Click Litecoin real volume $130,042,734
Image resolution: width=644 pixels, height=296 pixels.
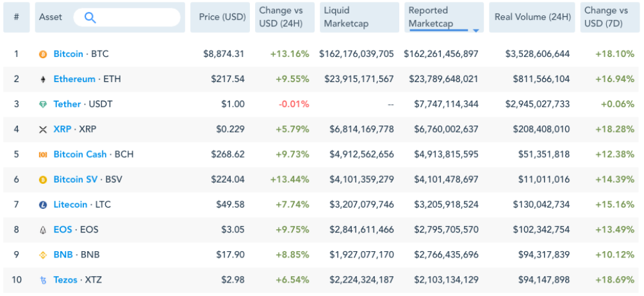(541, 204)
